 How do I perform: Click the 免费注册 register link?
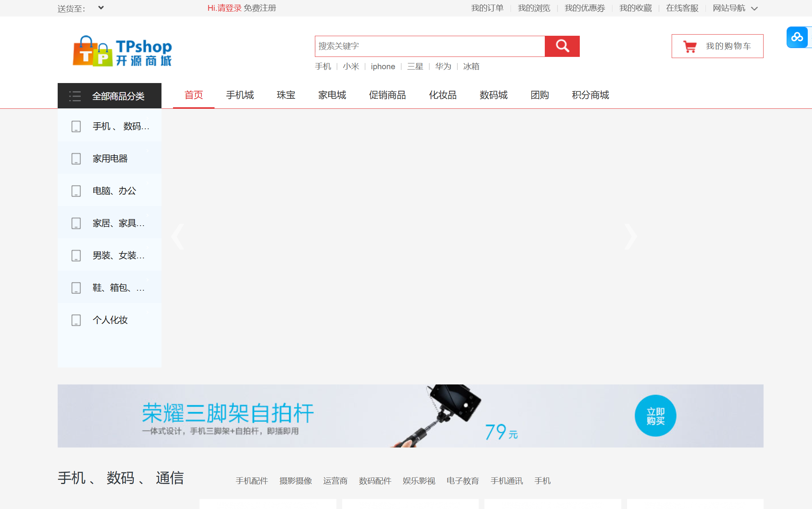[260, 8]
